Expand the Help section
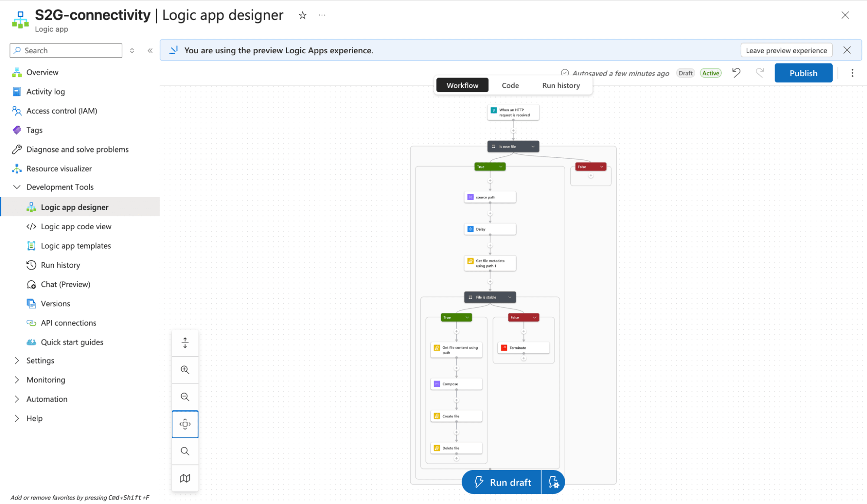The image size is (867, 504). pyautogui.click(x=17, y=418)
